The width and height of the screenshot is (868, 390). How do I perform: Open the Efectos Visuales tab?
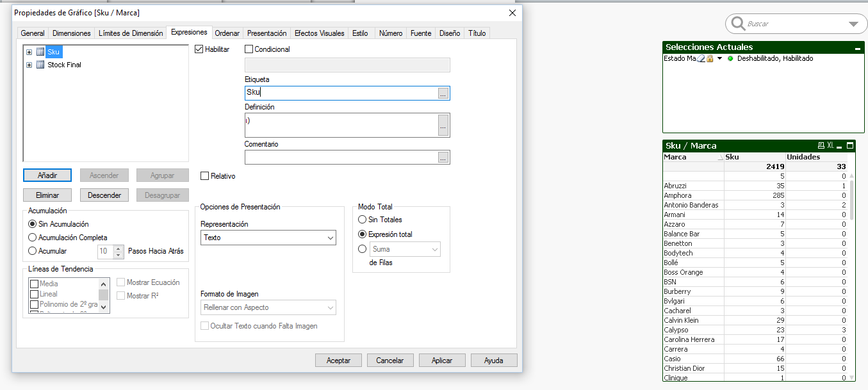pos(319,33)
